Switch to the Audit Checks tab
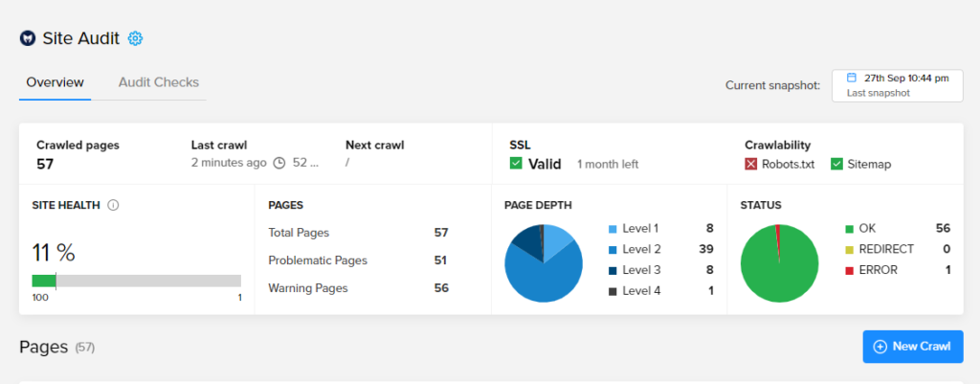 (x=159, y=82)
